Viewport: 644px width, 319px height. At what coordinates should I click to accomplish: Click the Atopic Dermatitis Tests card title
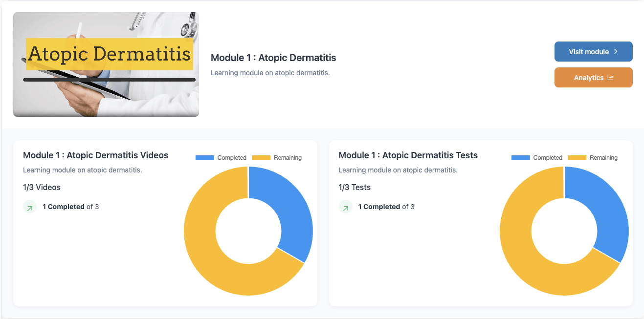[408, 155]
